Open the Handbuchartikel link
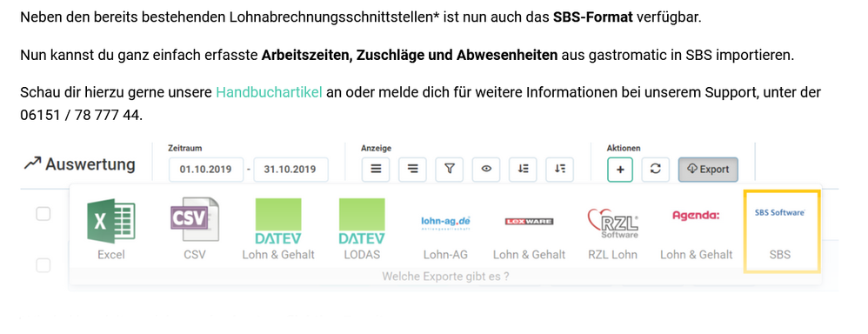Screen dimensions: 868x334 (x=269, y=92)
